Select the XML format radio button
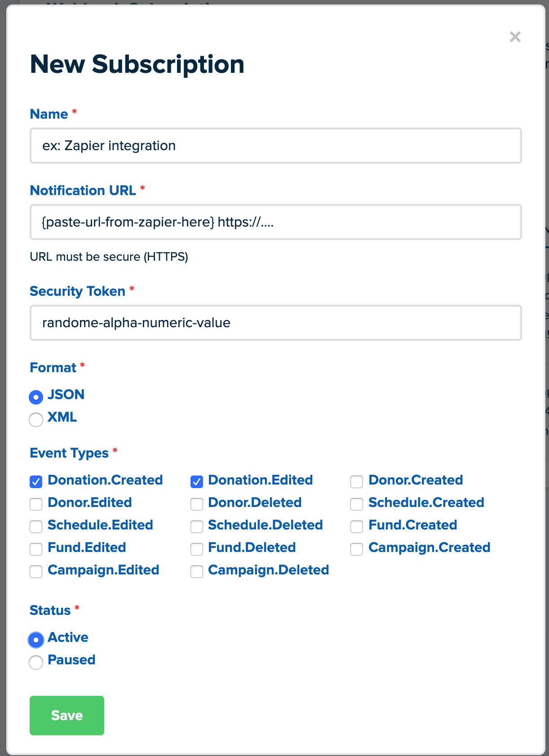Screen dimensions: 549x756 click(36, 419)
